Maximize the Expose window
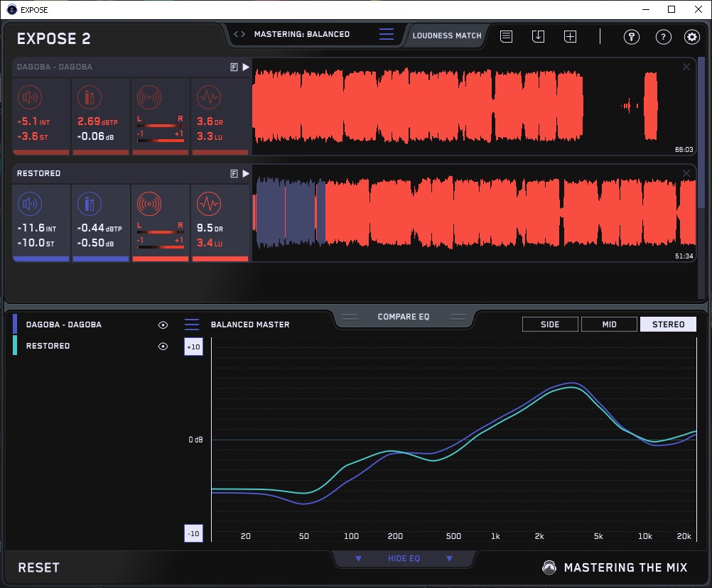 [x=671, y=9]
